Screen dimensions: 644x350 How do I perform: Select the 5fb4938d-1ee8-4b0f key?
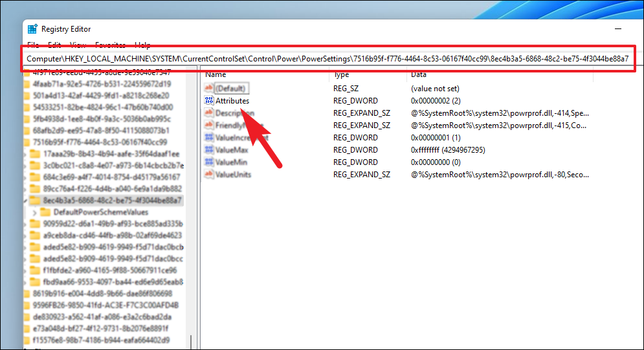[102, 119]
